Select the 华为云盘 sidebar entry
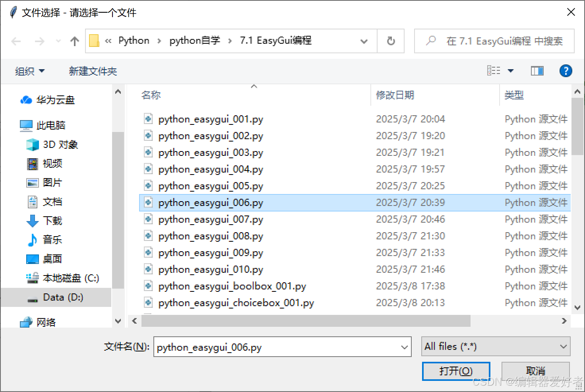 click(x=54, y=100)
